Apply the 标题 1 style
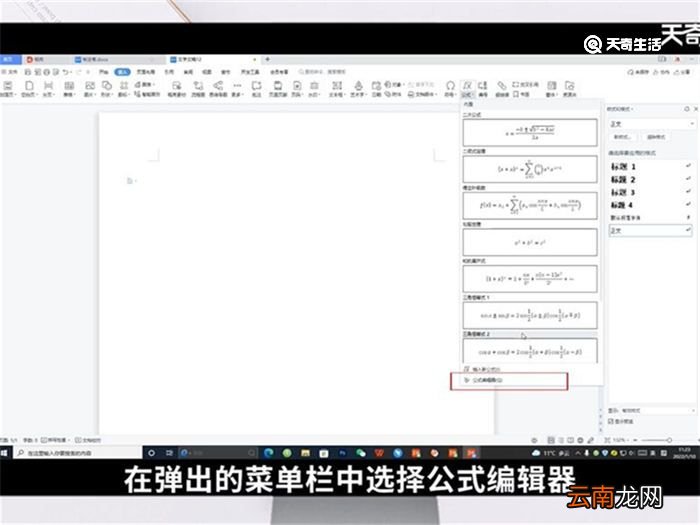The height and width of the screenshot is (525, 700). pos(651,167)
